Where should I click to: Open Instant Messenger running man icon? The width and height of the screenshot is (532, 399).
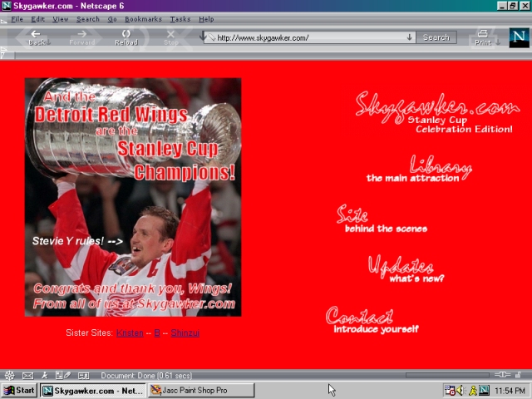pos(44,375)
